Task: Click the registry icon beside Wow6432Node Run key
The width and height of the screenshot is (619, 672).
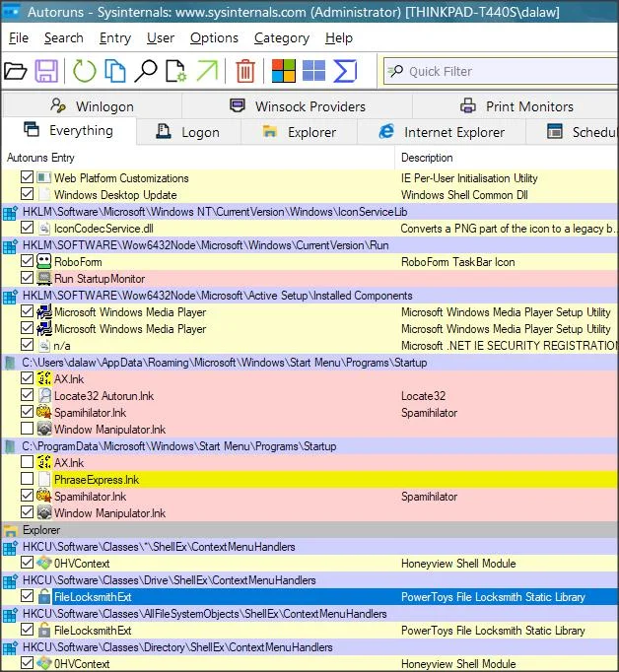Action: [10, 245]
